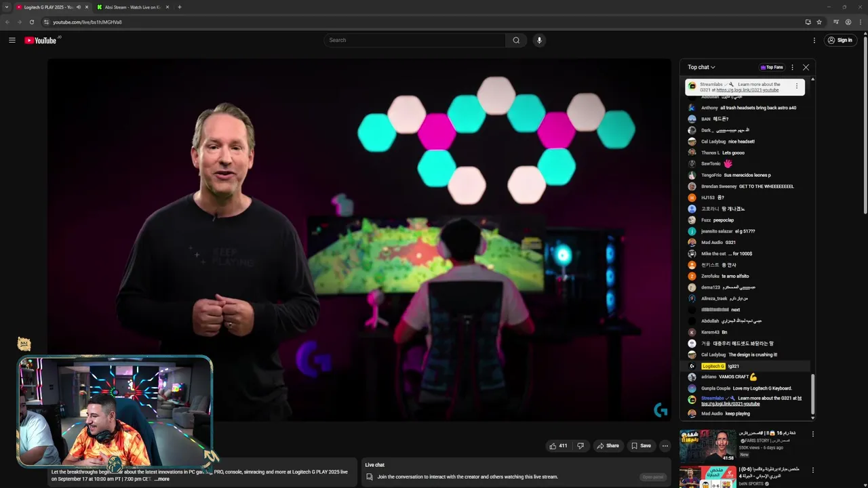Open pinned Streamlabs message options menu
Viewport: 868px width, 488px height.
pos(797,86)
